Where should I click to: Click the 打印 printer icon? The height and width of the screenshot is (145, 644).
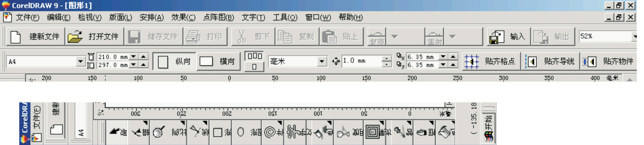pos(193,37)
